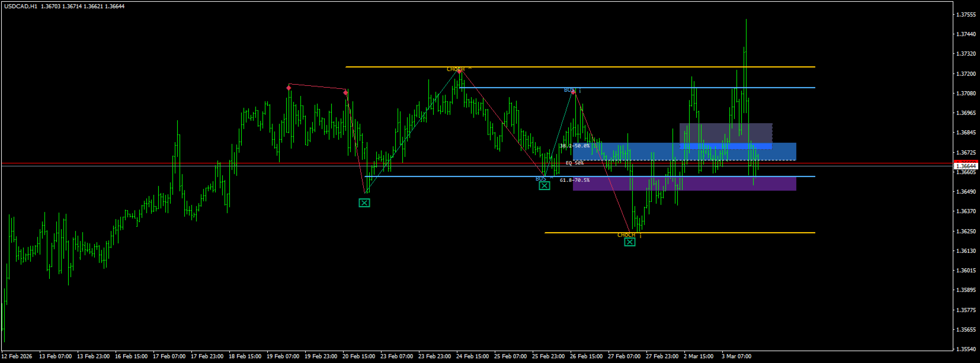Click the current price tag 1.36644 on axis
The width and height of the screenshot is (980, 363).
(966, 166)
